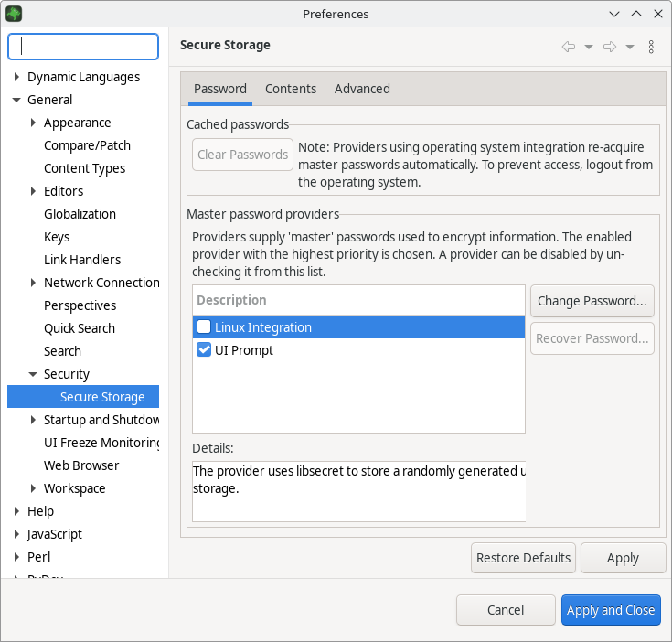Click the Eclipse application icon in title bar
Image resolution: width=672 pixels, height=642 pixels.
pos(14,14)
